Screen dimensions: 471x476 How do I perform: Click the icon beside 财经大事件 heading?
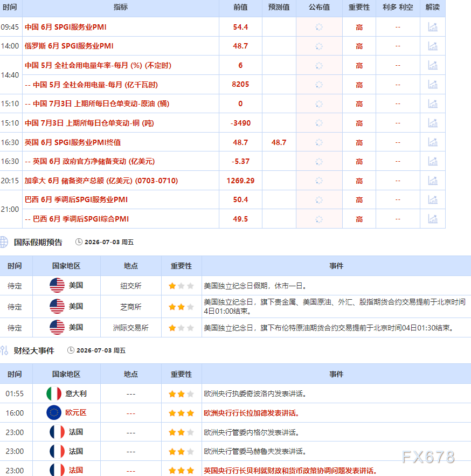4,350
